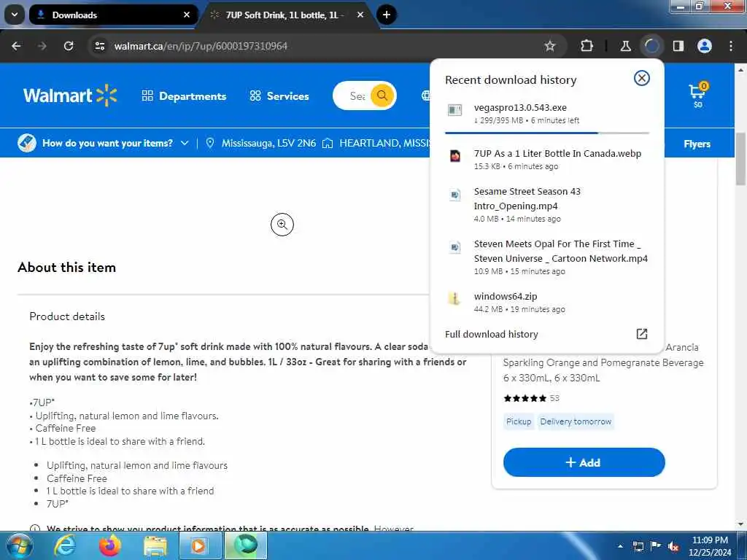Viewport: 747px width, 560px height.
Task: Close the Recent download history popup
Action: point(642,78)
